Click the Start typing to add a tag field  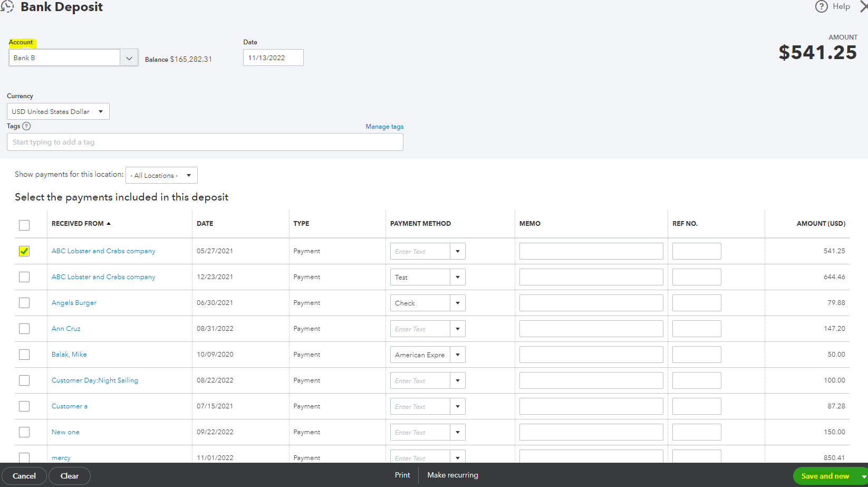[205, 142]
